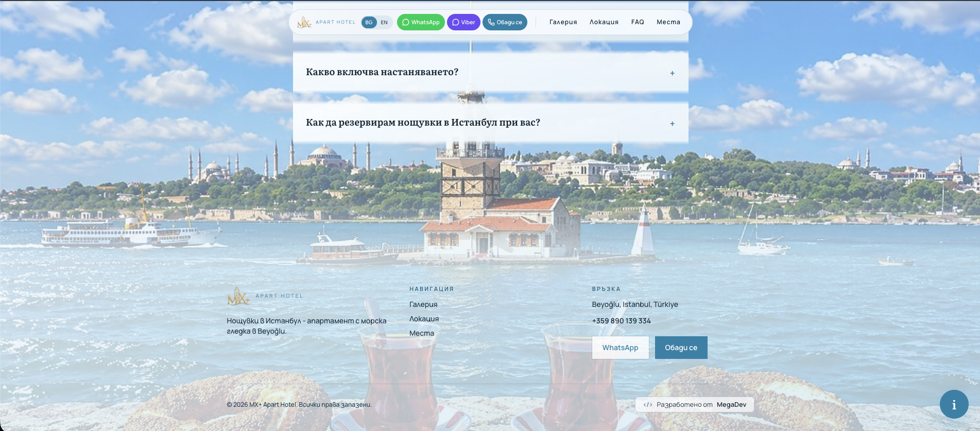Switch language to EN
The height and width of the screenshot is (431, 980).
click(384, 22)
